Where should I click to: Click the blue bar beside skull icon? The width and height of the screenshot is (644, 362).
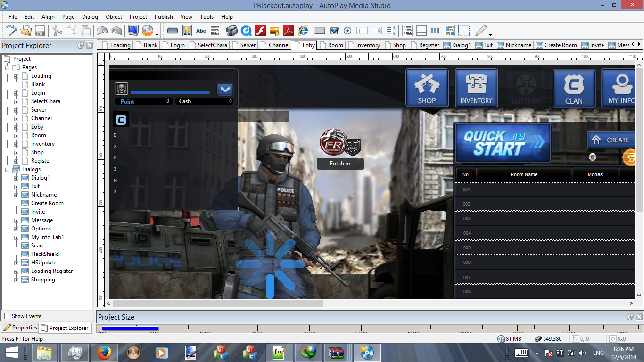click(170, 92)
